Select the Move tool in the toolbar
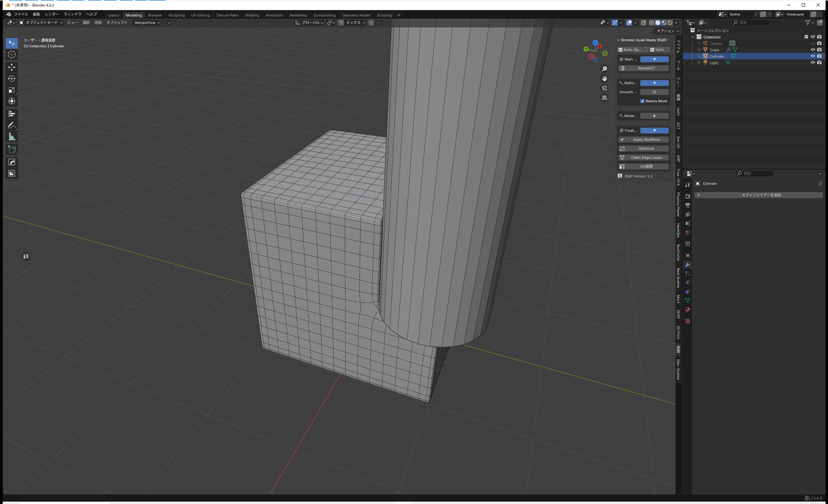The image size is (828, 504). pyautogui.click(x=12, y=67)
